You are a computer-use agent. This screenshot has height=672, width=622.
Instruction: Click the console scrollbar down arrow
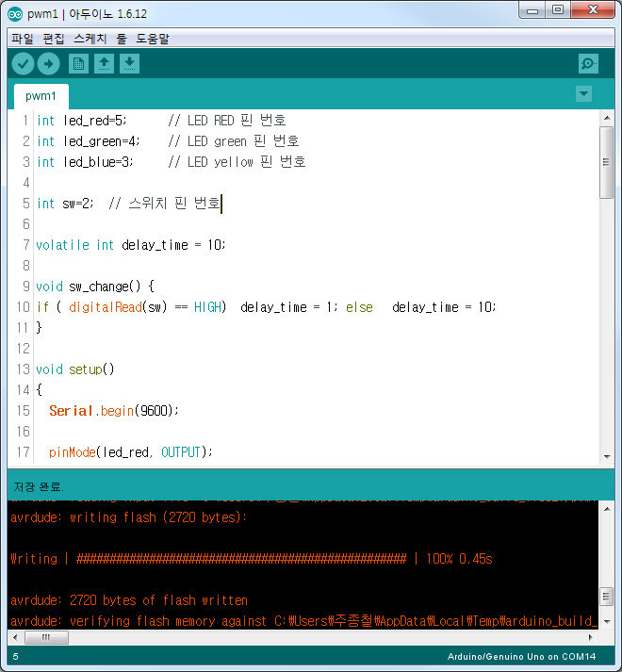pyautogui.click(x=607, y=621)
